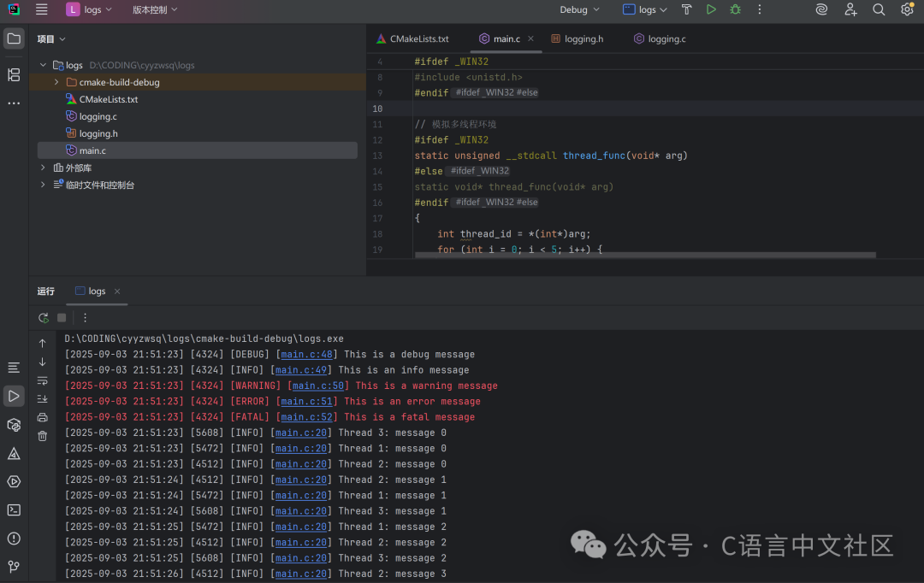Open Search Everywhere magnifier
Screen dimensions: 924x583
(879, 9)
